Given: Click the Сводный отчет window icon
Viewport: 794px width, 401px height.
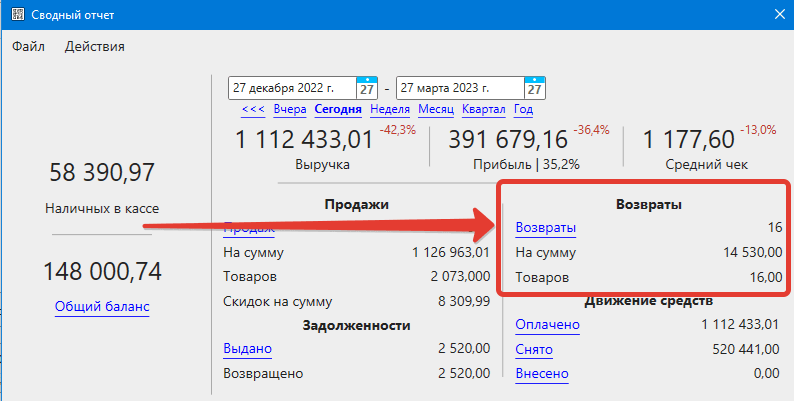Looking at the screenshot, I should coord(17,14).
